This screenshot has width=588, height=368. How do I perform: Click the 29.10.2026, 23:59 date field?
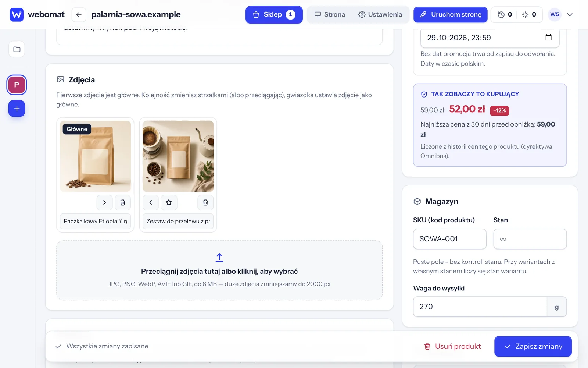coord(490,38)
